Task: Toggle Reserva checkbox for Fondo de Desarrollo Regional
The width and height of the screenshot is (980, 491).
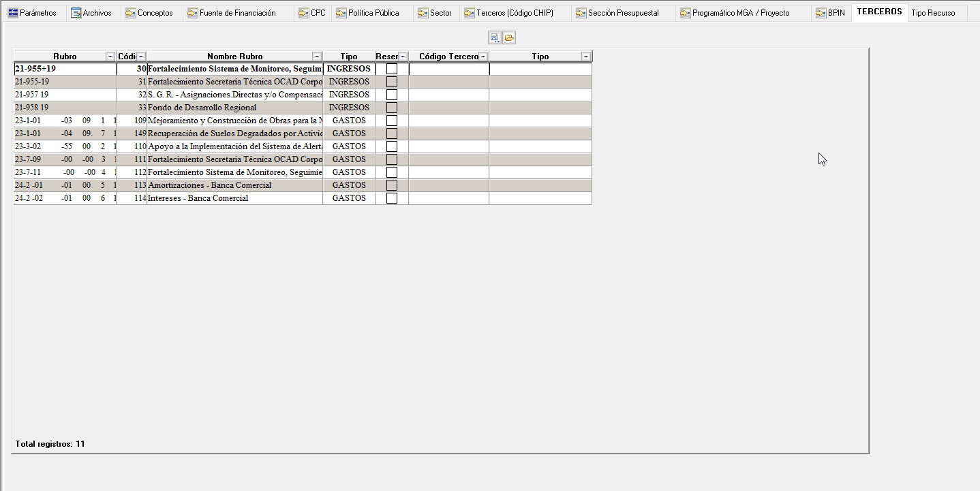Action: click(392, 108)
